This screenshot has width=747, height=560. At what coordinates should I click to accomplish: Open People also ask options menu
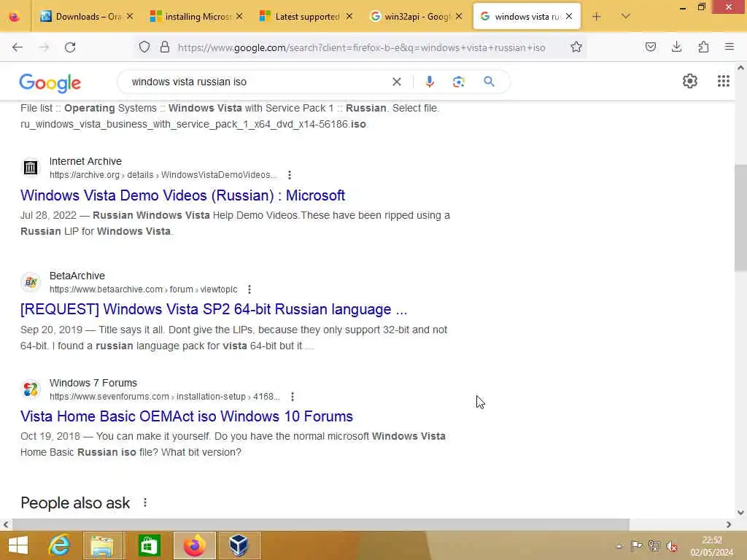coord(145,502)
